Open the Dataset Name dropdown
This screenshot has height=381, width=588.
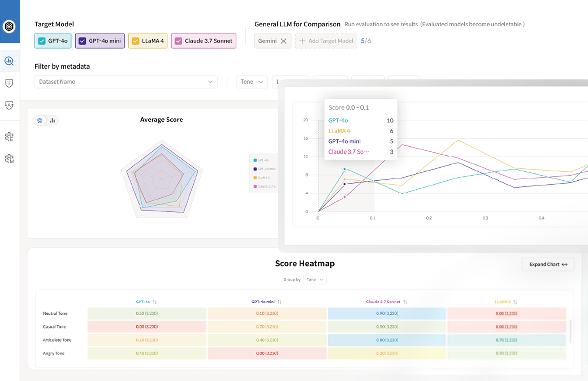(126, 82)
